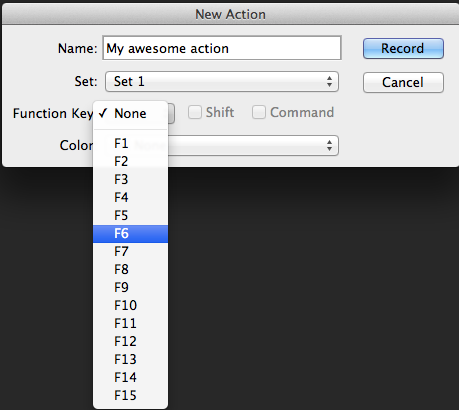Choose F1 from the function key list

pyautogui.click(x=130, y=144)
